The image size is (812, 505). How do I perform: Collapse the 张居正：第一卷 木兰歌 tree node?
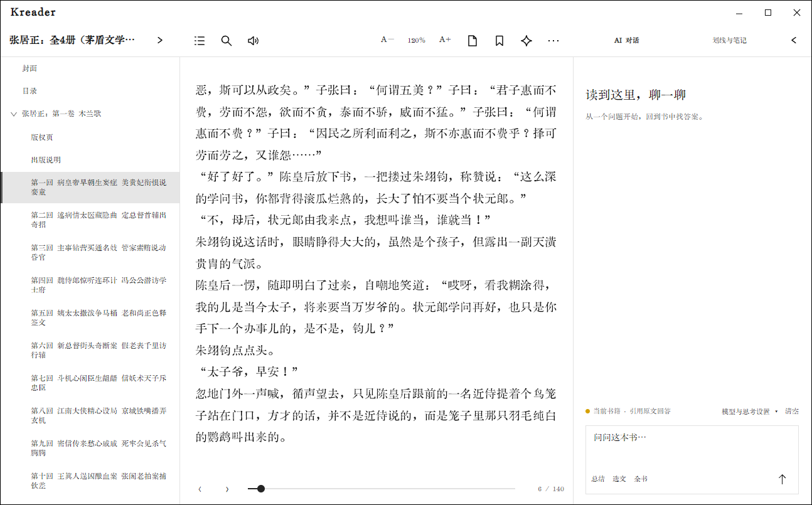[x=14, y=114]
